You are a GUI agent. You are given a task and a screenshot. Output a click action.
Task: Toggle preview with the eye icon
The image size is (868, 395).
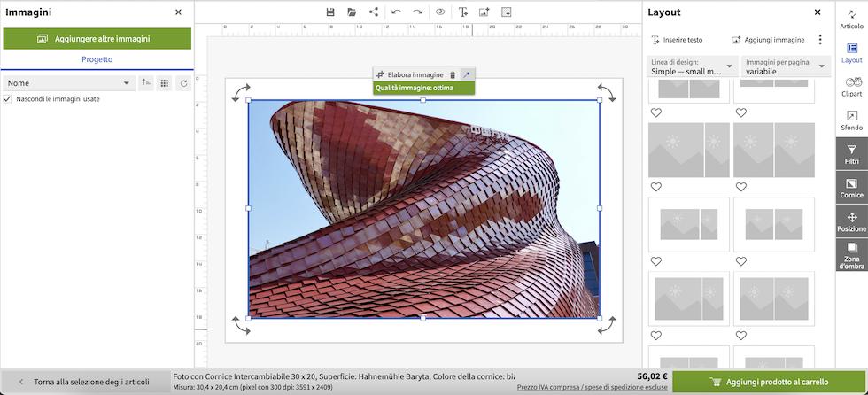[439, 12]
